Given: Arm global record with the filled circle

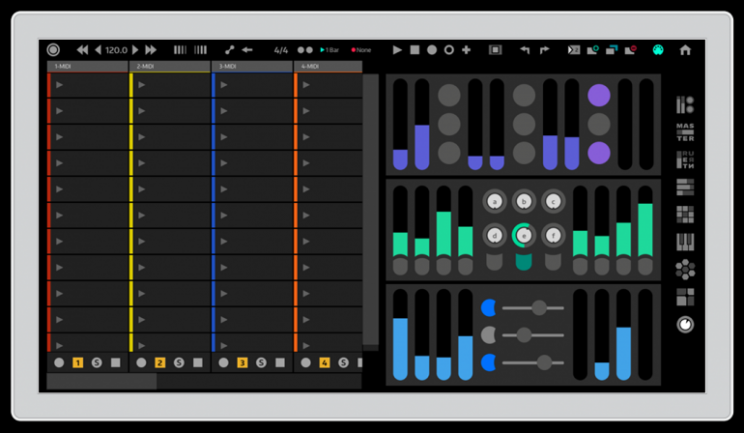Looking at the screenshot, I should point(432,50).
